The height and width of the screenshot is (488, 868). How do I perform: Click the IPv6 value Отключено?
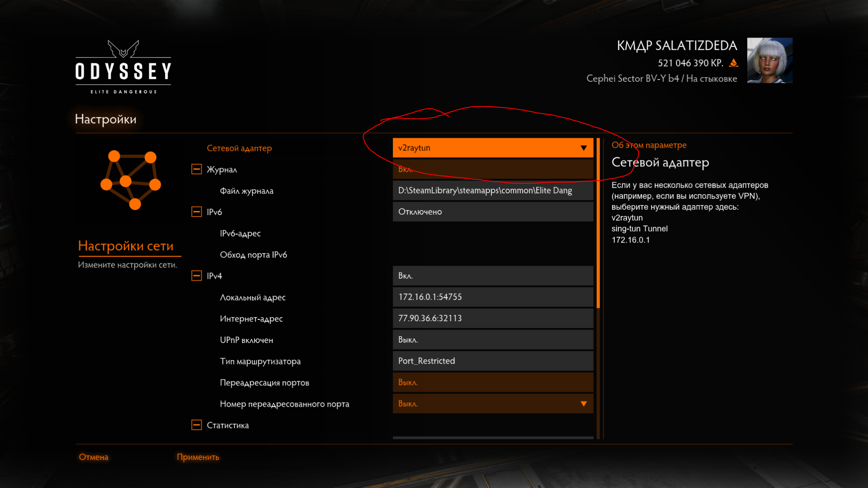coord(493,211)
